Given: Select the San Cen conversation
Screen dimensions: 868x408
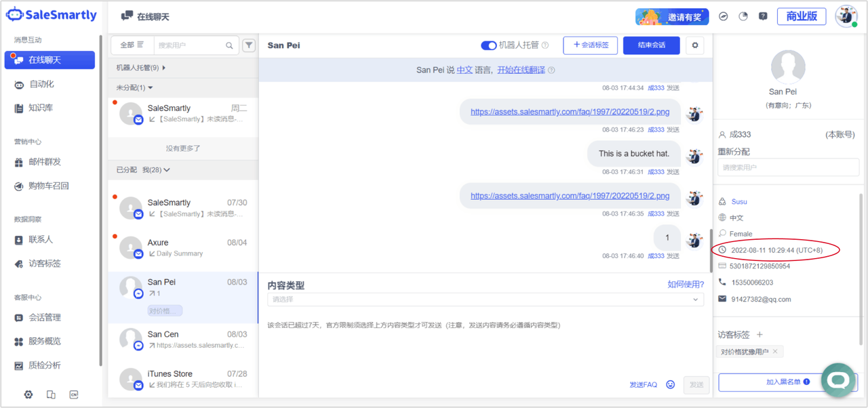Looking at the screenshot, I should (x=183, y=340).
